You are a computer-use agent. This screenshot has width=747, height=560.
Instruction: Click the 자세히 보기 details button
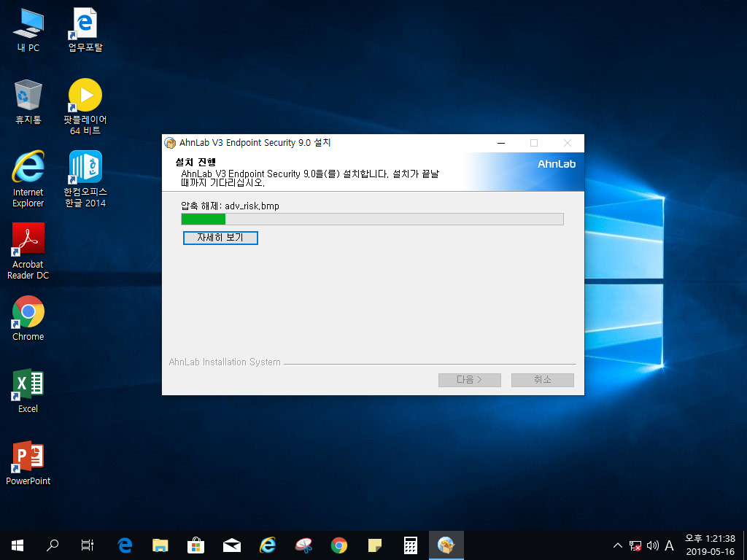click(220, 238)
